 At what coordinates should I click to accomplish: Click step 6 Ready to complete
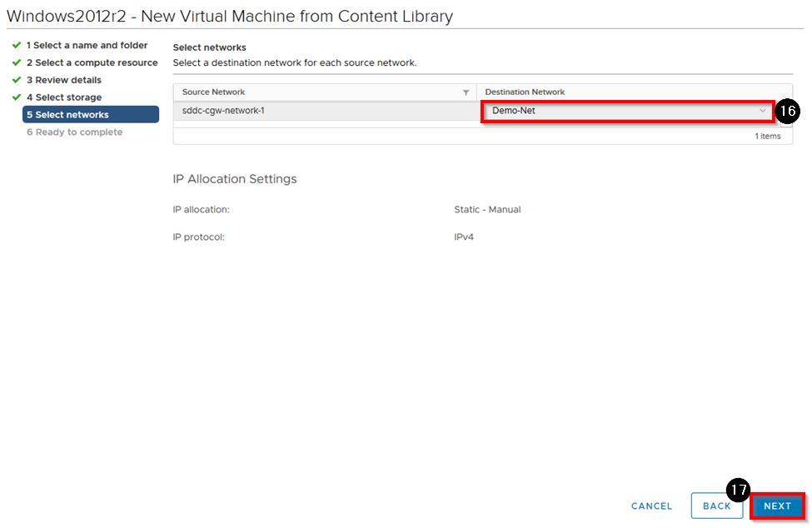[x=74, y=132]
